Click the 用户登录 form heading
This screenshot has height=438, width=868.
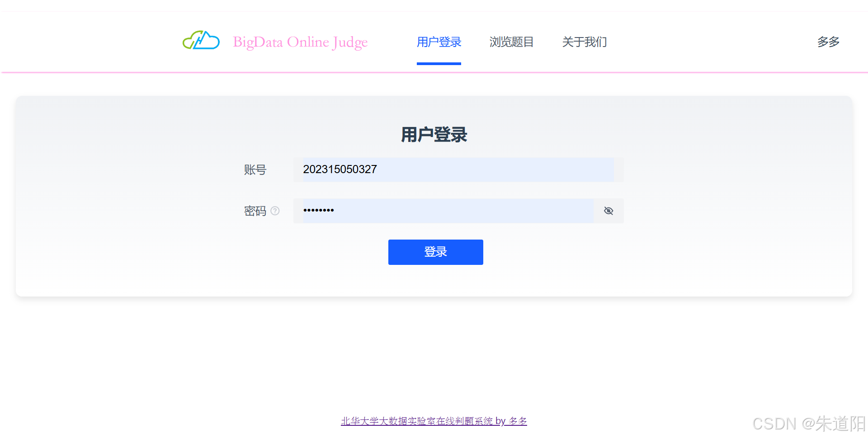434,135
